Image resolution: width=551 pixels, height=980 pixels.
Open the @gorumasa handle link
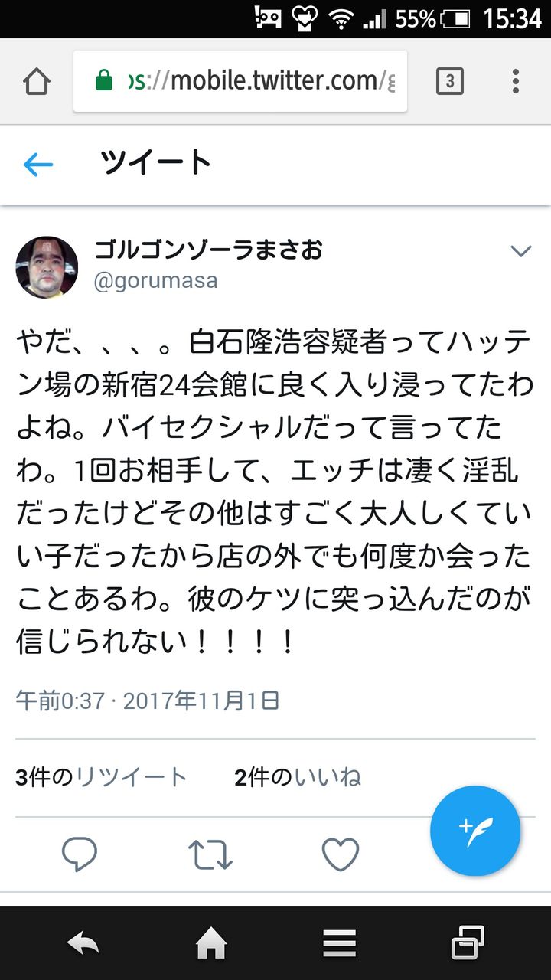pyautogui.click(x=155, y=281)
